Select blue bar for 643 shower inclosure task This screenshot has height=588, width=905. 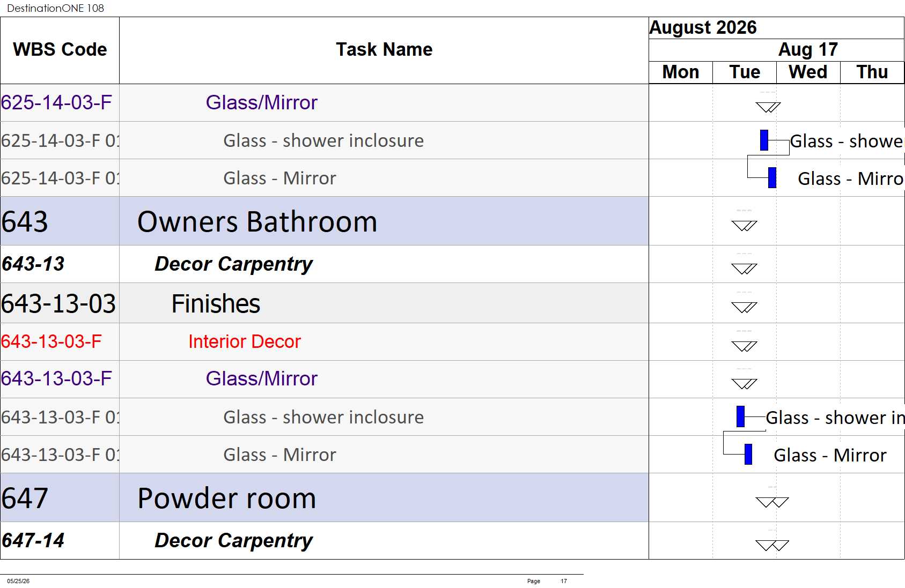click(x=740, y=416)
